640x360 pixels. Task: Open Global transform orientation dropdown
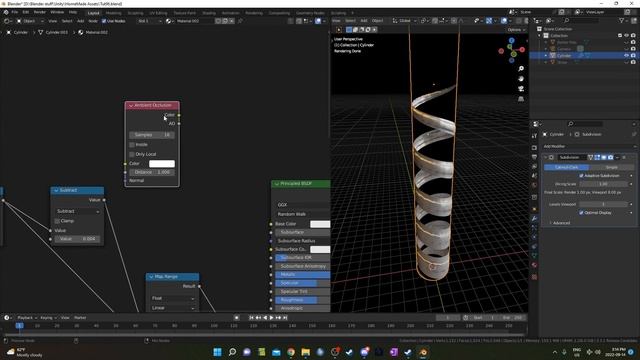click(x=404, y=20)
